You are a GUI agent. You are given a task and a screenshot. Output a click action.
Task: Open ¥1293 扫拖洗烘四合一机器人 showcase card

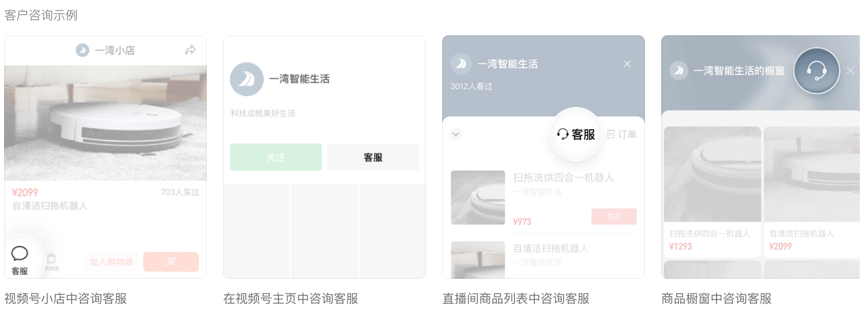tap(711, 189)
